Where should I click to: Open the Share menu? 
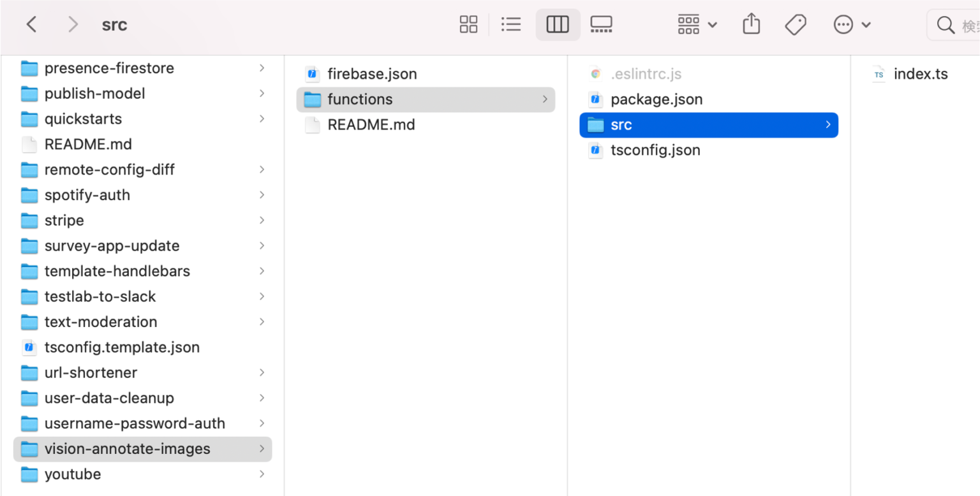point(751,24)
